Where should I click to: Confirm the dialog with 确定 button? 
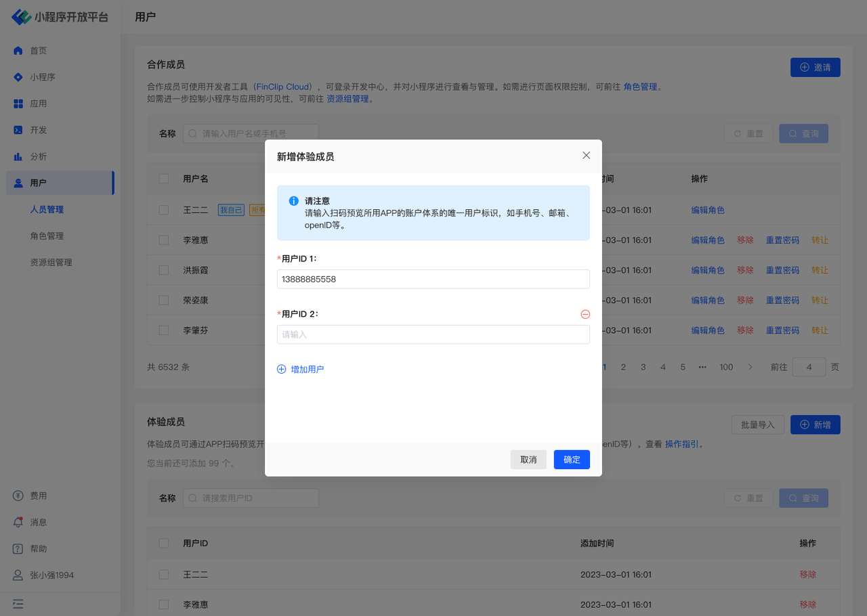click(572, 460)
